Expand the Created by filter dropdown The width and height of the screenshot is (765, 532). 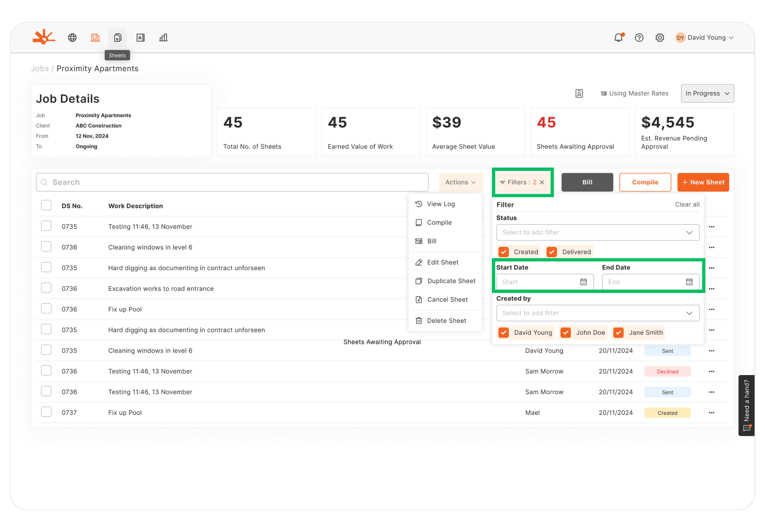[x=597, y=313]
